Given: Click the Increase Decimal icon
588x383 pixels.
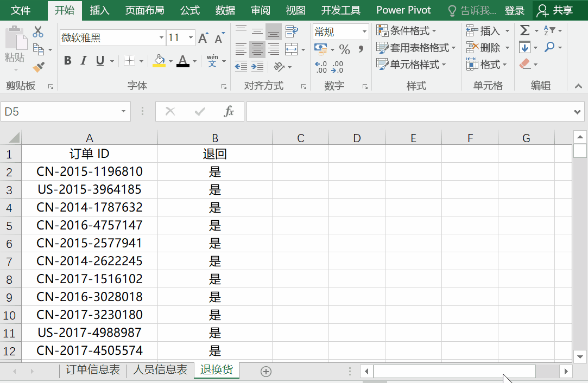Looking at the screenshot, I should pos(321,67).
